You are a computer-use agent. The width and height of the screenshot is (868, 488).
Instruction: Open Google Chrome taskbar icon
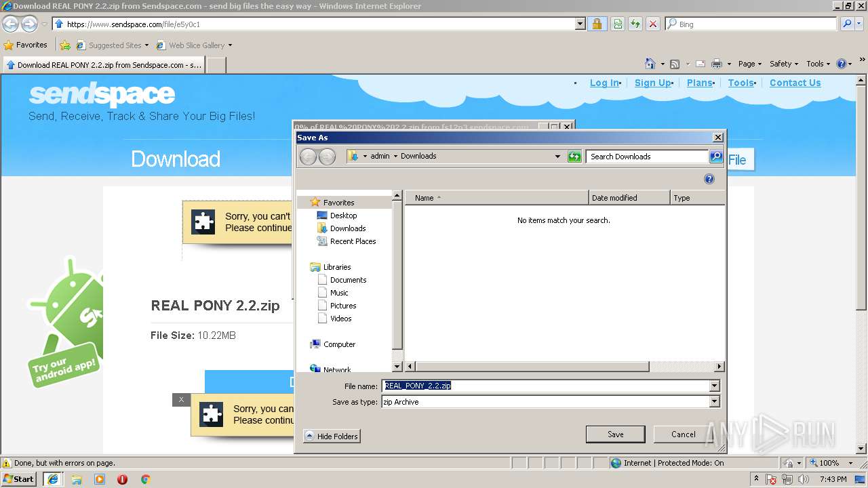[x=145, y=479]
